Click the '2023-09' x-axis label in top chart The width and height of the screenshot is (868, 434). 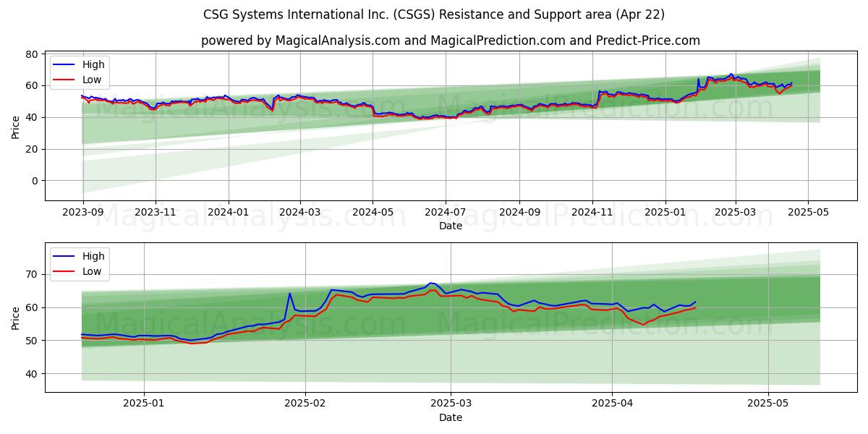(x=82, y=213)
